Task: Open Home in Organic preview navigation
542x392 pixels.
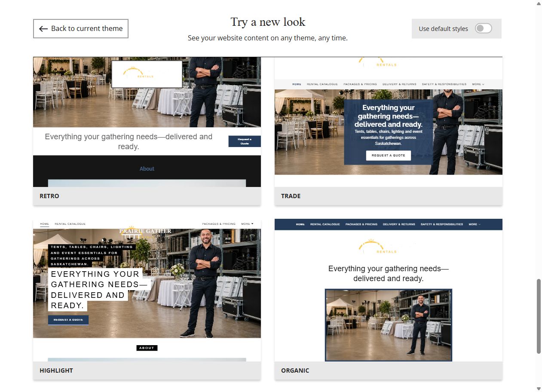Action: pyautogui.click(x=300, y=224)
